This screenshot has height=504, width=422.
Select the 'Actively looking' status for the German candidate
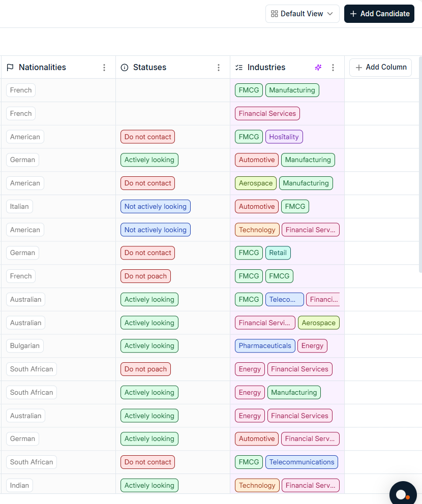click(149, 160)
